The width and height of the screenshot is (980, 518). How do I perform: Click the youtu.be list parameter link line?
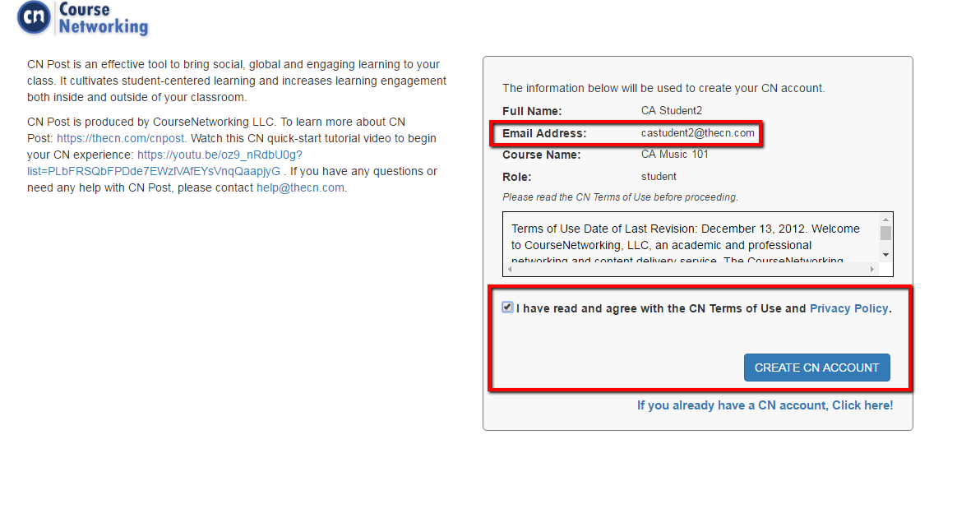pos(154,171)
